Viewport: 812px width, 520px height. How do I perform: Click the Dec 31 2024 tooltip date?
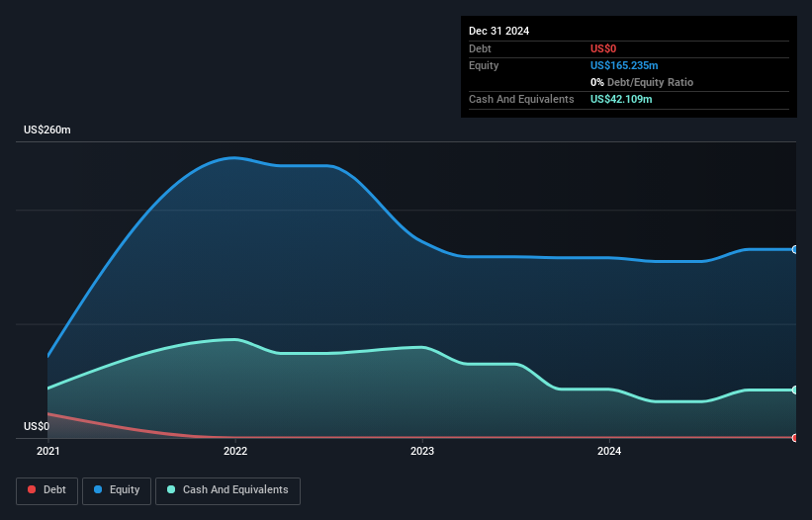click(x=498, y=31)
